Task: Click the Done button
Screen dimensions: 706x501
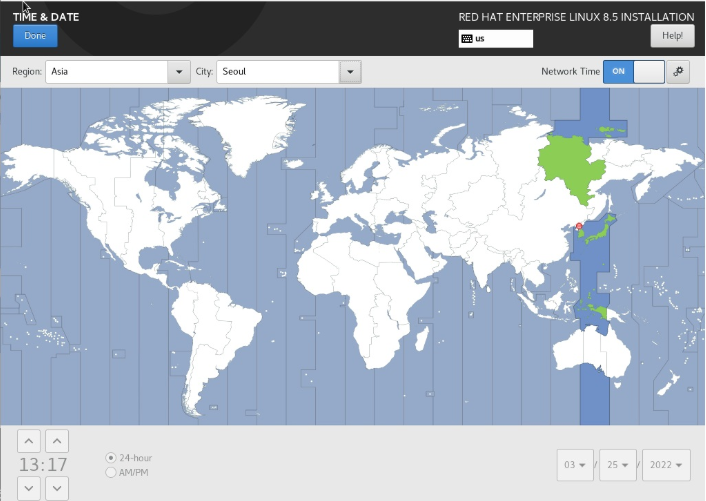Action: [35, 36]
